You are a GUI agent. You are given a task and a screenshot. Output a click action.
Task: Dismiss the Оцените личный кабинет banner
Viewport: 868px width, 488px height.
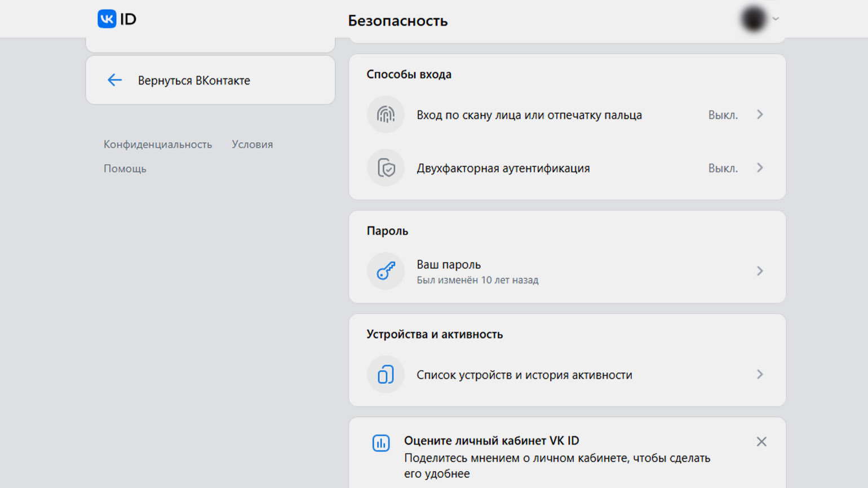[x=761, y=442]
